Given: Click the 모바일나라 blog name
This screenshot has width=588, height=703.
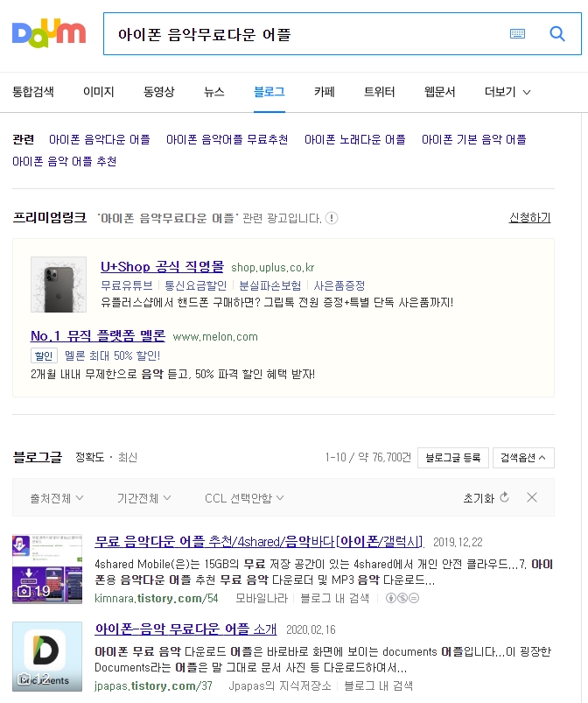Looking at the screenshot, I should pyautogui.click(x=262, y=599).
